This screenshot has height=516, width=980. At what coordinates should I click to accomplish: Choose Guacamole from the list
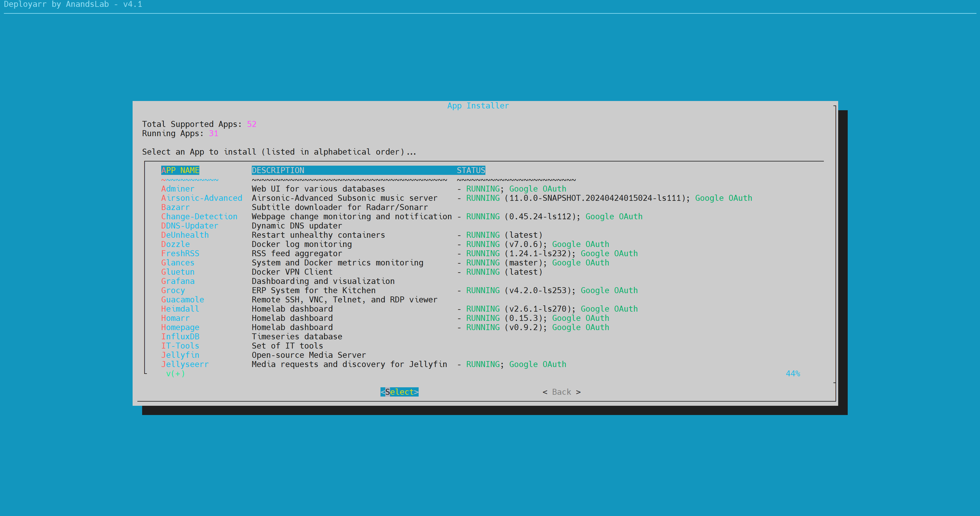pyautogui.click(x=182, y=300)
